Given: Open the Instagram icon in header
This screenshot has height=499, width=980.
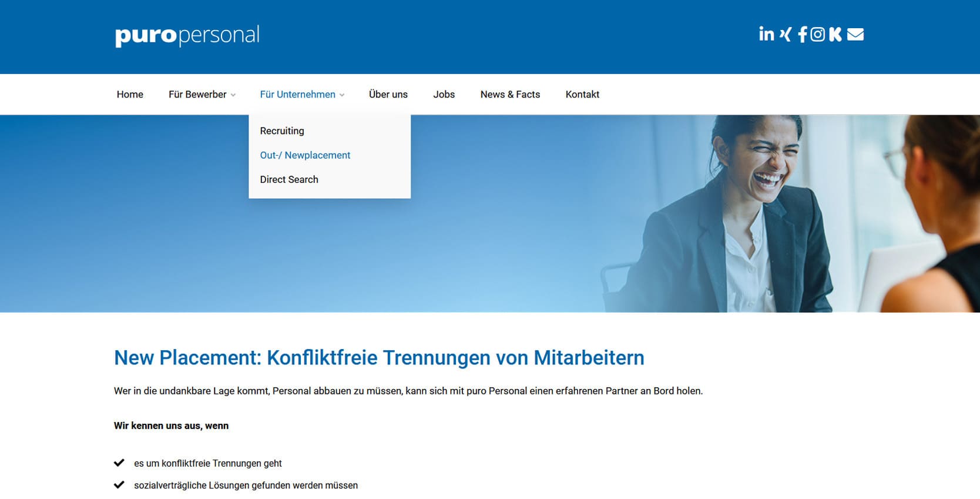Looking at the screenshot, I should click(x=817, y=34).
